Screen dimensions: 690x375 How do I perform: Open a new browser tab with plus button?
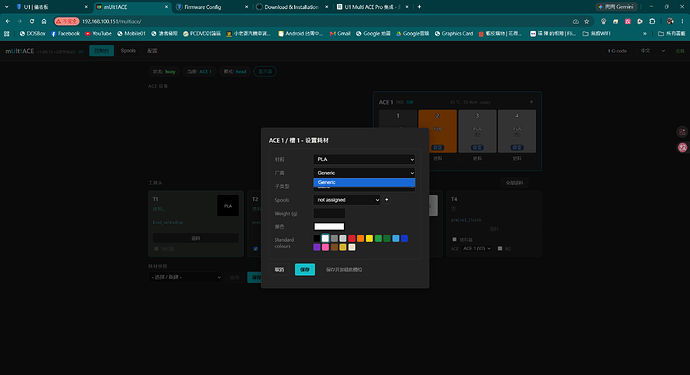(419, 7)
